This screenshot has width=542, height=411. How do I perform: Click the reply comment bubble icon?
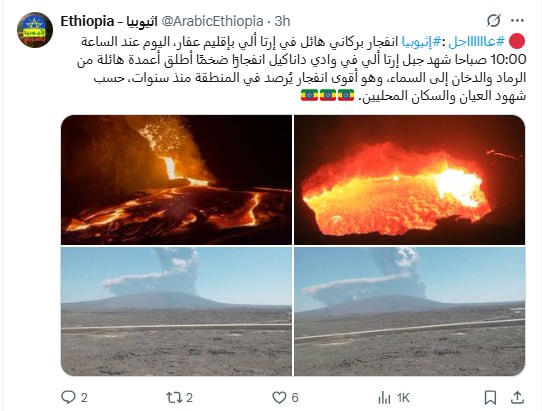(x=68, y=397)
